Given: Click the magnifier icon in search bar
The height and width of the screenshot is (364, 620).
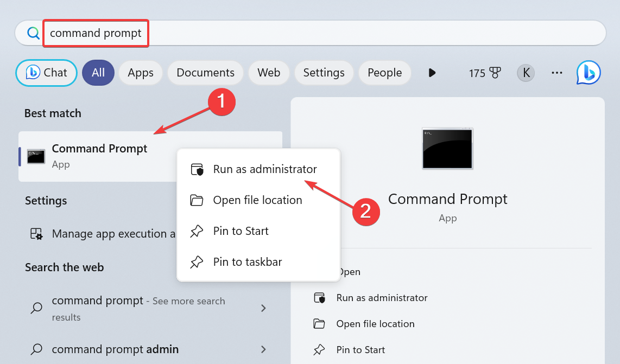Looking at the screenshot, I should click(34, 33).
